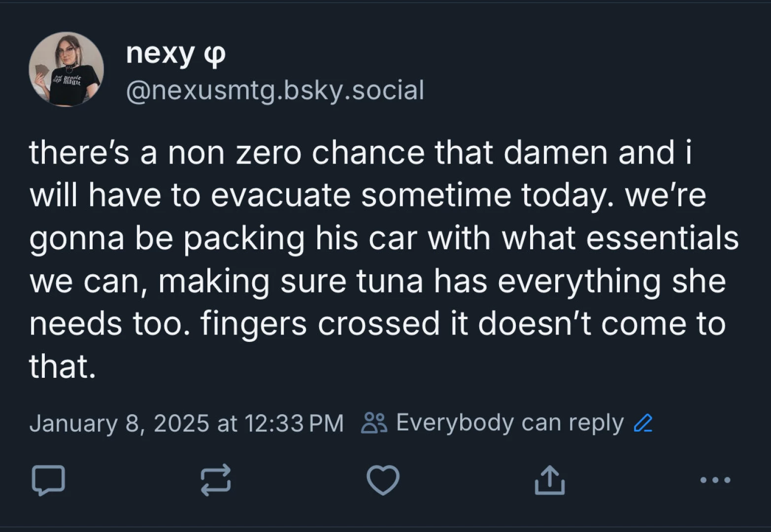Image resolution: width=771 pixels, height=532 pixels.
Task: Click the "12:33 PM" time in timestamp
Action: 294,423
